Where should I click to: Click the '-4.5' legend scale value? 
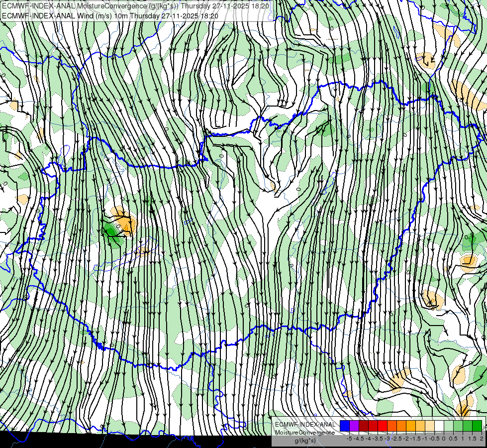pyautogui.click(x=359, y=439)
